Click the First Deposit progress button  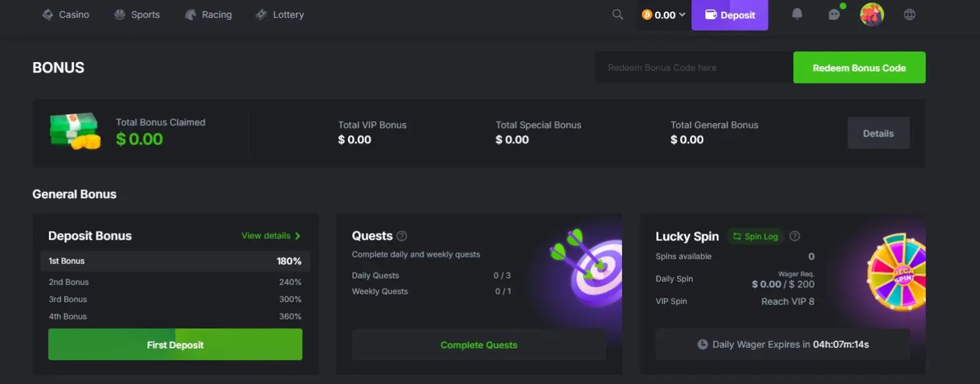(x=175, y=344)
